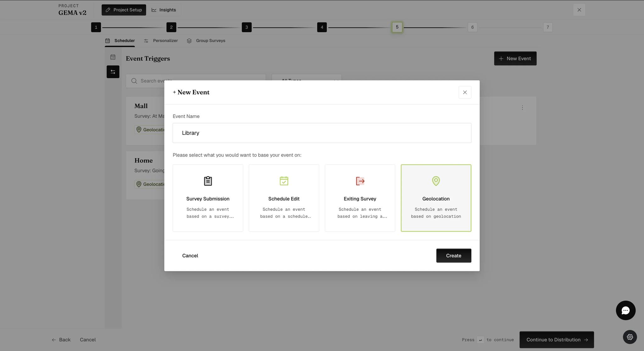Select current step 5 marker

397,27
